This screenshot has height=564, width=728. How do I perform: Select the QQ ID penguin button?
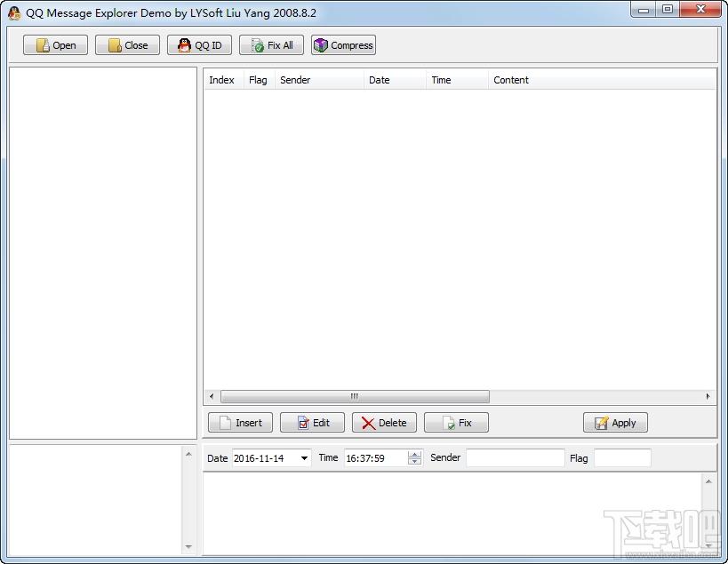coord(199,45)
